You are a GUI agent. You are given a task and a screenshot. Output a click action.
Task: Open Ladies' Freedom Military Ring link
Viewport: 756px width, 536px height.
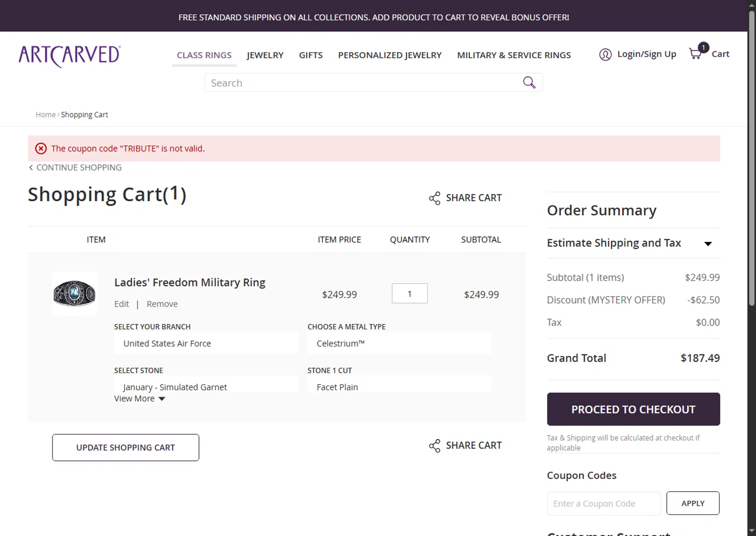(190, 282)
